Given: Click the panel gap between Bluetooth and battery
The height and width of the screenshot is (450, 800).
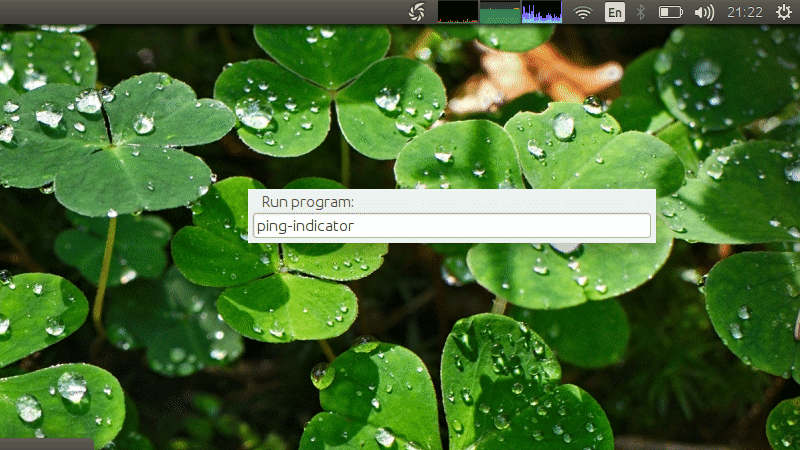Looking at the screenshot, I should click(x=652, y=12).
